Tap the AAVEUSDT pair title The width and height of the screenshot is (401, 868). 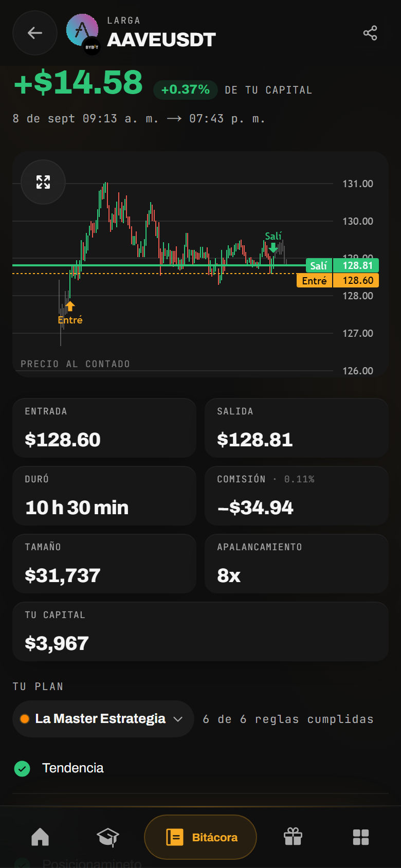click(161, 40)
